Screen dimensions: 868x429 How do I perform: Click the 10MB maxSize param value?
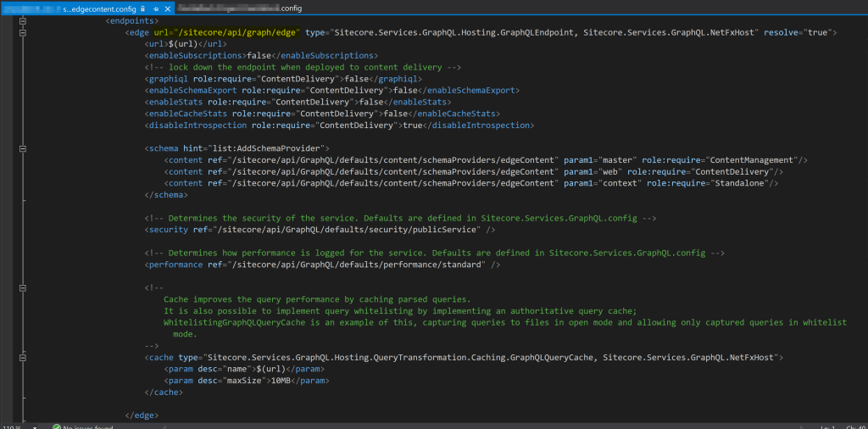pyautogui.click(x=281, y=381)
